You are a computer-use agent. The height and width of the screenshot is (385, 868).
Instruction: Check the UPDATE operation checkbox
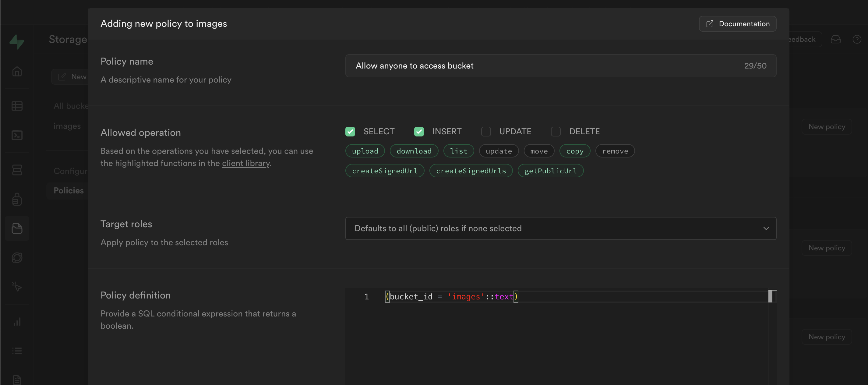click(x=486, y=132)
